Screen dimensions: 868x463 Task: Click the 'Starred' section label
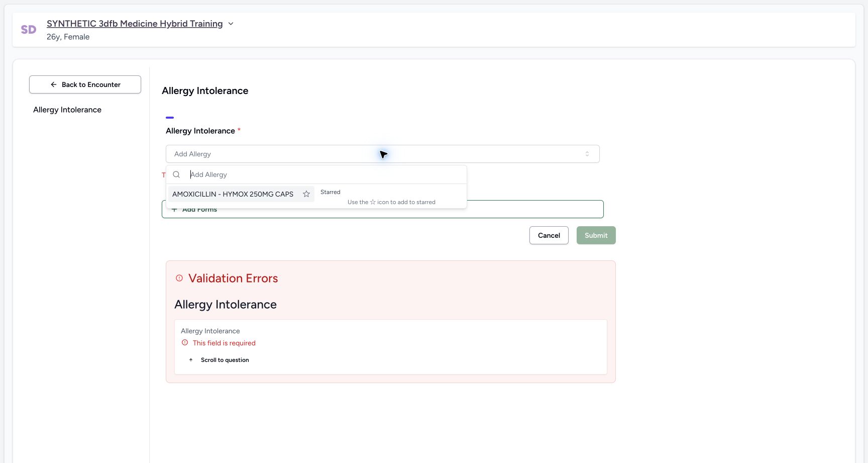tap(331, 192)
